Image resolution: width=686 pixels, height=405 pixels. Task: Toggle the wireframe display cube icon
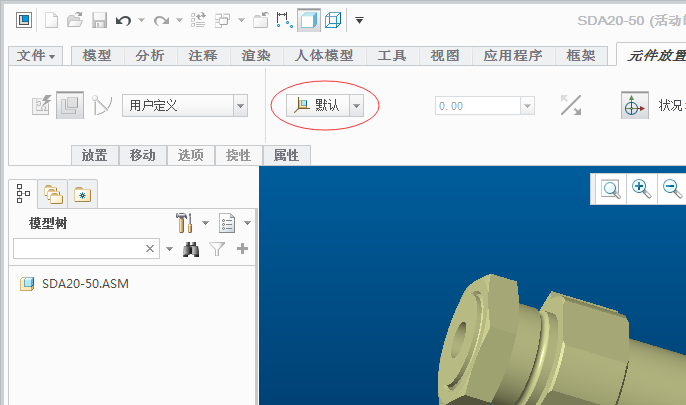point(333,20)
